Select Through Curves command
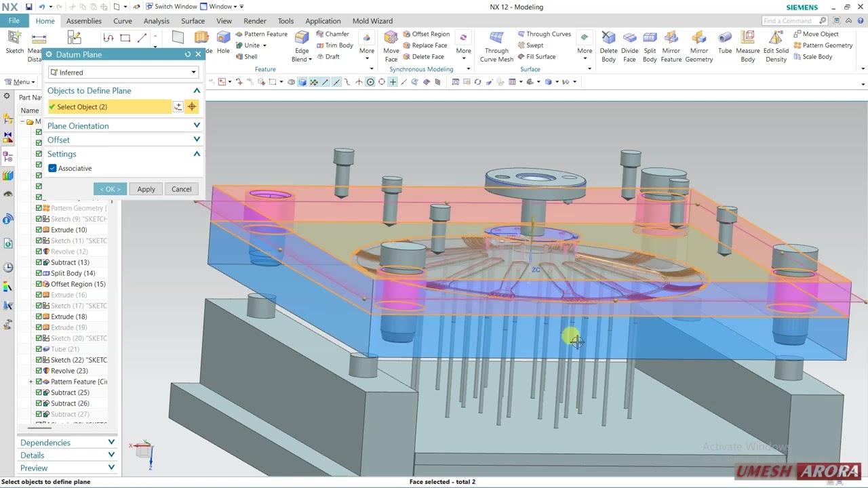 point(544,34)
